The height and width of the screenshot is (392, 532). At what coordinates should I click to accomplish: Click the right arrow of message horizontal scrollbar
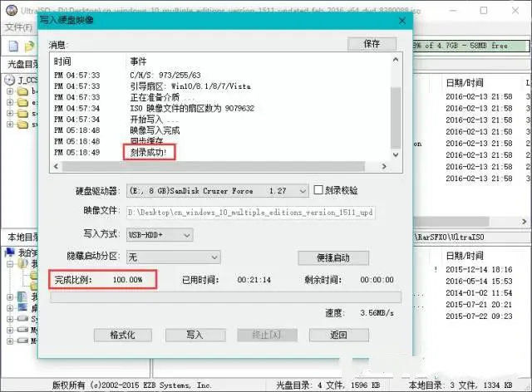pyautogui.click(x=384, y=166)
